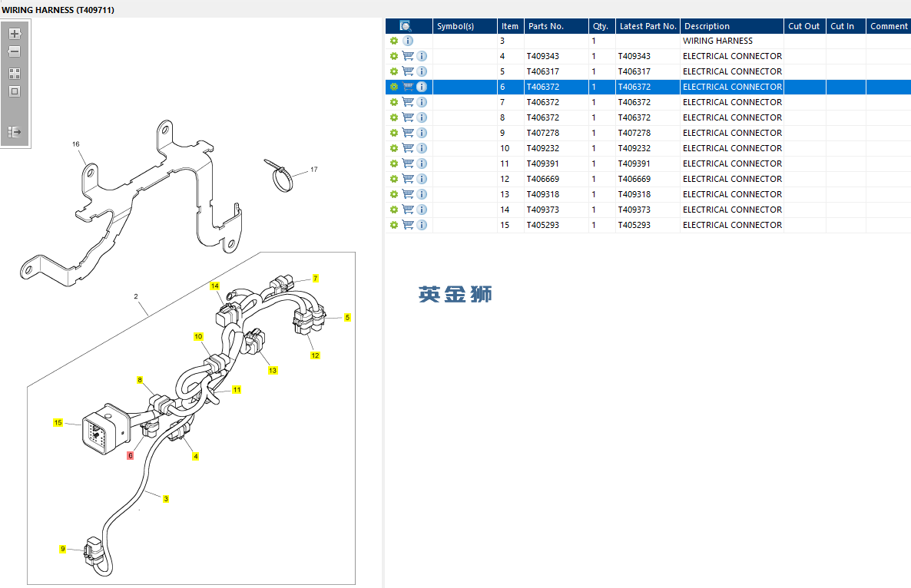
Task: Add item 15 T405293 to cart
Action: tap(408, 225)
